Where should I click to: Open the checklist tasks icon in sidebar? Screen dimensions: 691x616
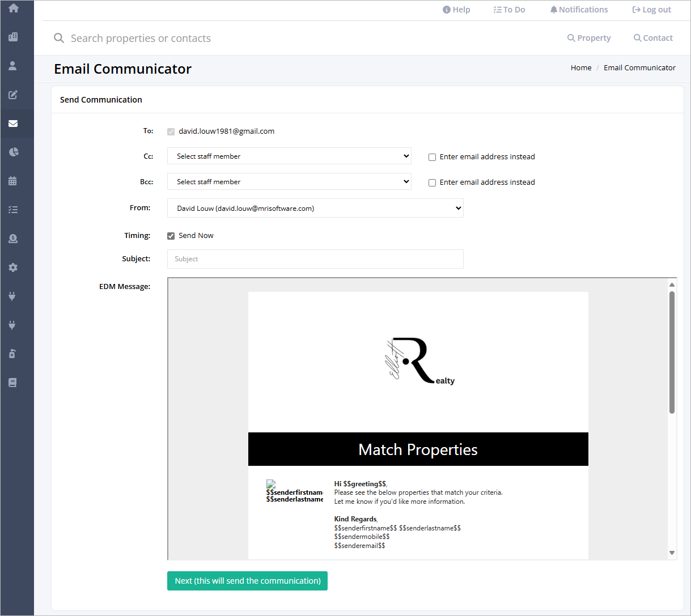pyautogui.click(x=13, y=210)
